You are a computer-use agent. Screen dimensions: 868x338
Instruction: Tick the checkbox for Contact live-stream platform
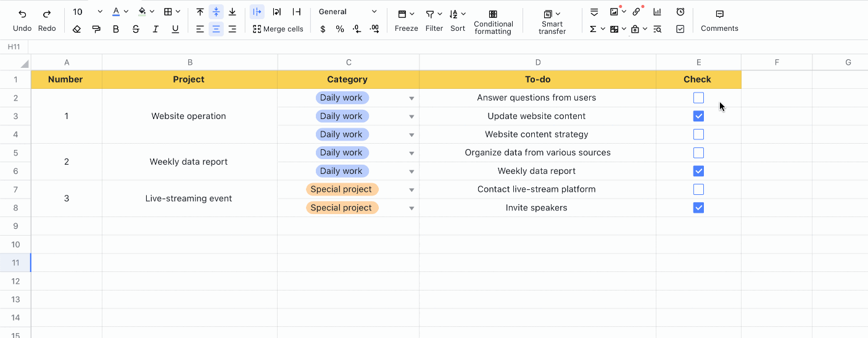[x=698, y=189]
